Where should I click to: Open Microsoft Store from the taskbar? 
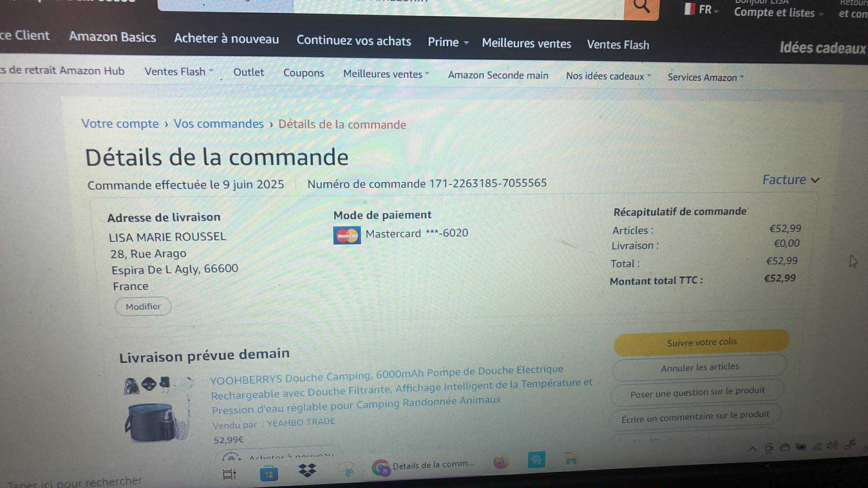[x=269, y=474]
